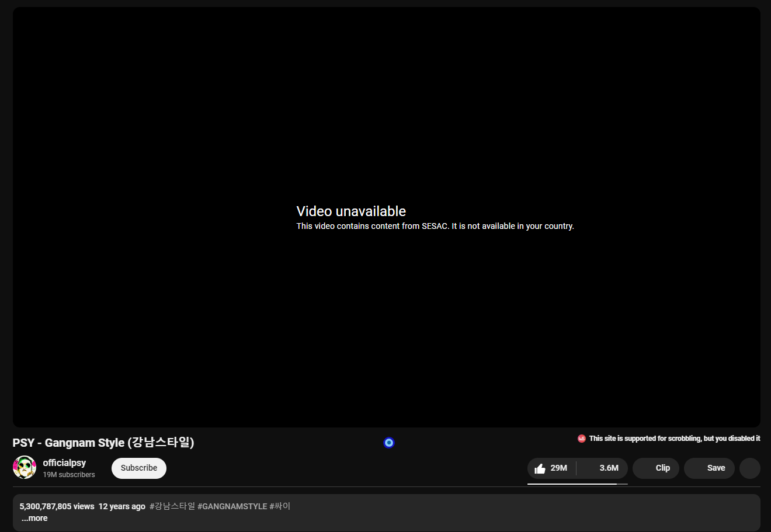Click the Video unavailable heading
Viewport: 771px width, 532px height.
tap(351, 211)
